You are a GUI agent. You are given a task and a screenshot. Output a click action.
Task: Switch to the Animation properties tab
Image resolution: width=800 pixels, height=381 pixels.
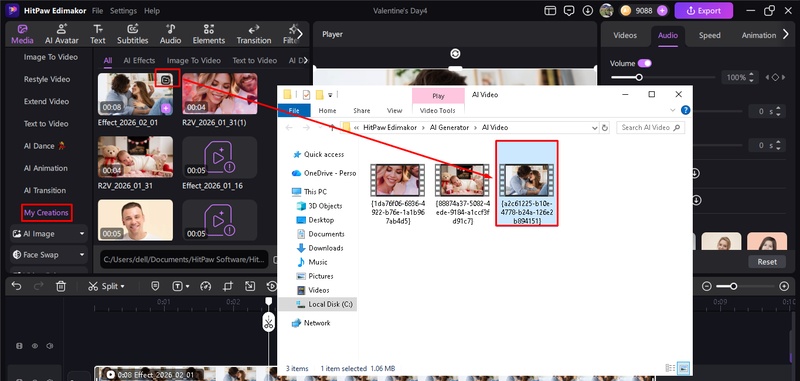[758, 35]
